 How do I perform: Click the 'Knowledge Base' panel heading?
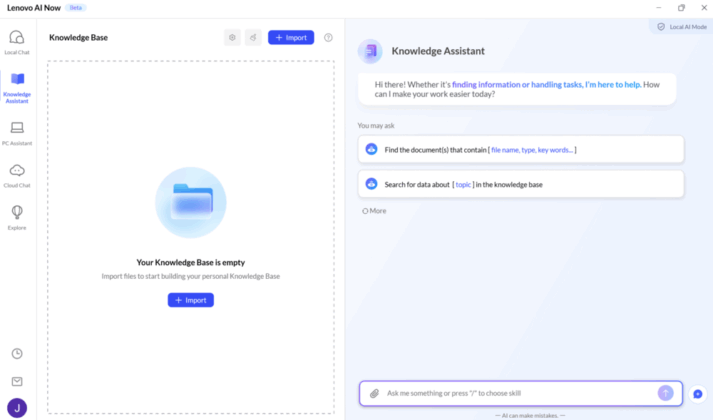click(x=78, y=38)
